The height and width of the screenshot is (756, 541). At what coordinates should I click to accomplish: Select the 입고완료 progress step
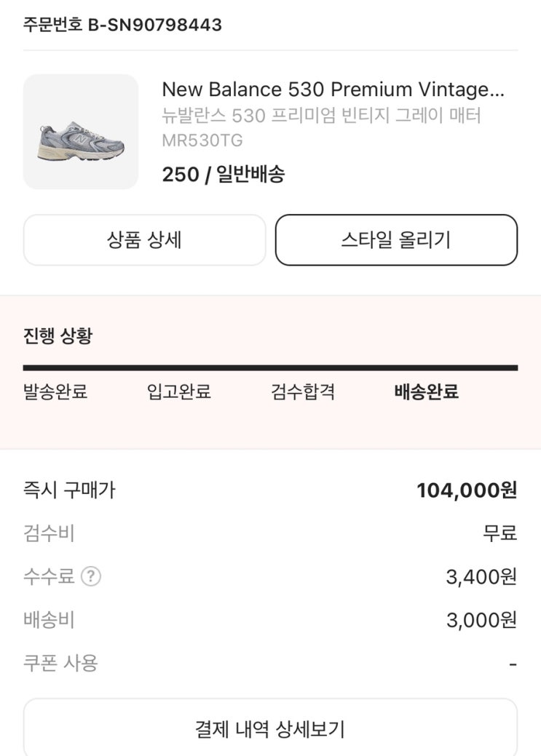coord(178,392)
